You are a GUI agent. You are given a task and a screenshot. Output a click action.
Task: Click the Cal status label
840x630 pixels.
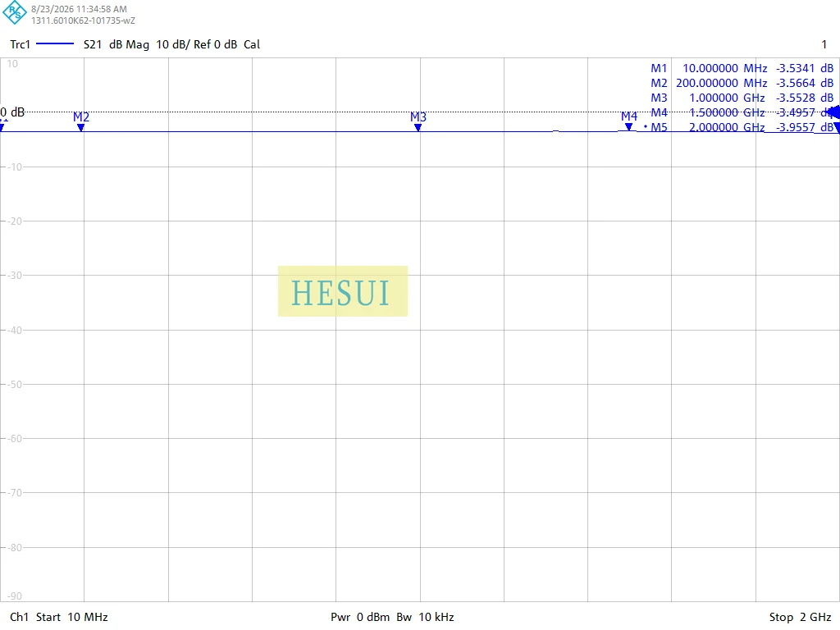[252, 44]
